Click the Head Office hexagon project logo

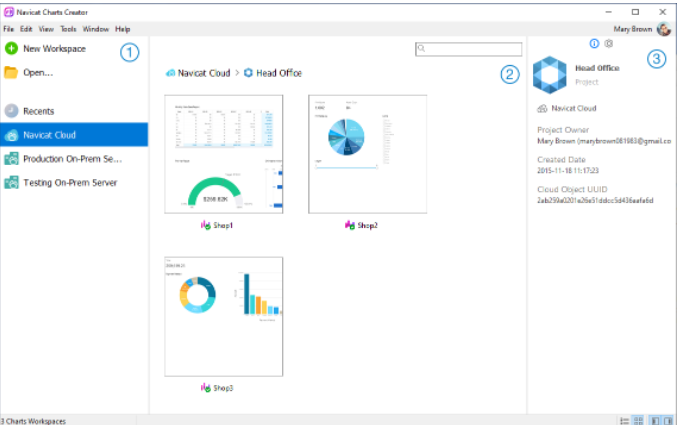[x=550, y=75]
